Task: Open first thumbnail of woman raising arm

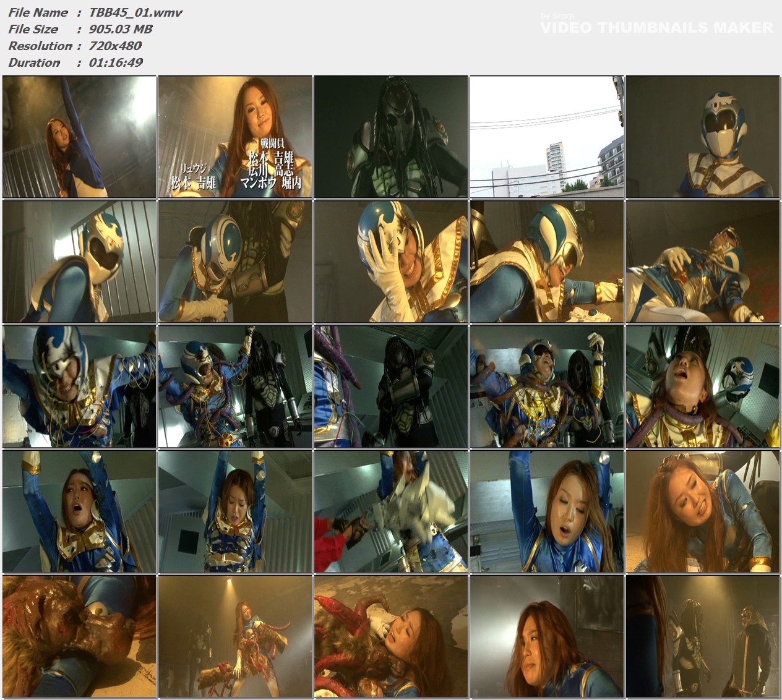Action: click(79, 137)
